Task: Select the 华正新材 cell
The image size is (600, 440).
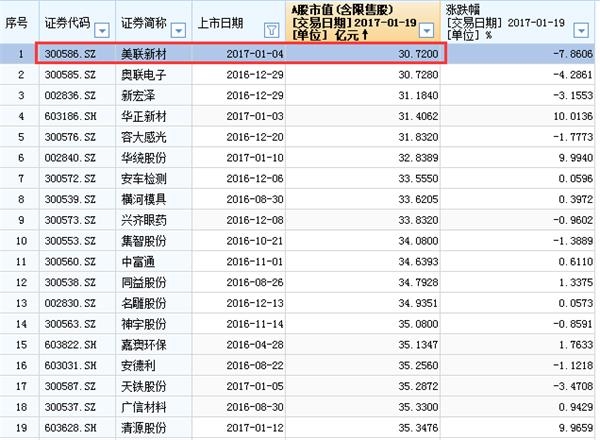Action: point(144,116)
